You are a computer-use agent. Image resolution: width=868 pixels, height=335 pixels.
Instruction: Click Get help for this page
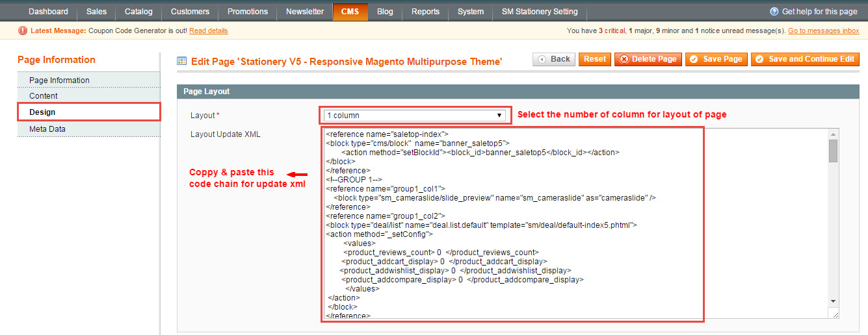pyautogui.click(x=819, y=12)
